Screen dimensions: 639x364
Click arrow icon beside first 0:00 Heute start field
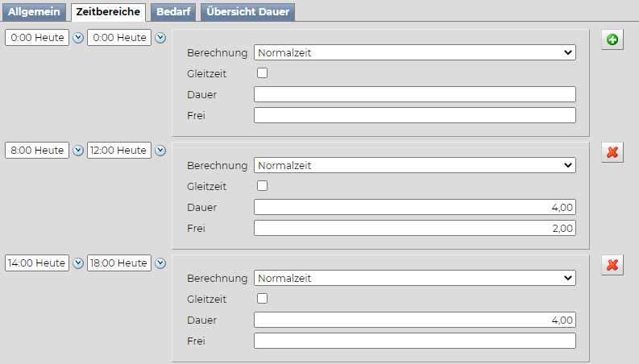click(x=78, y=38)
